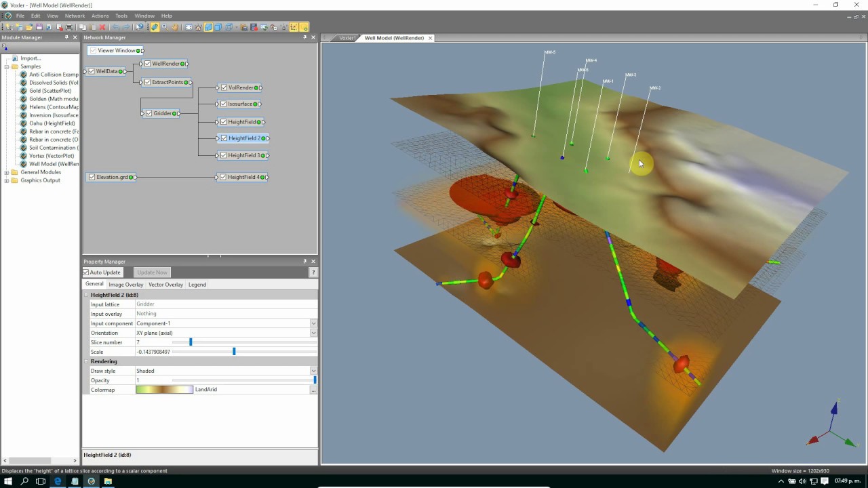Uncheck the HeightField 3 checkbox

click(x=224, y=155)
